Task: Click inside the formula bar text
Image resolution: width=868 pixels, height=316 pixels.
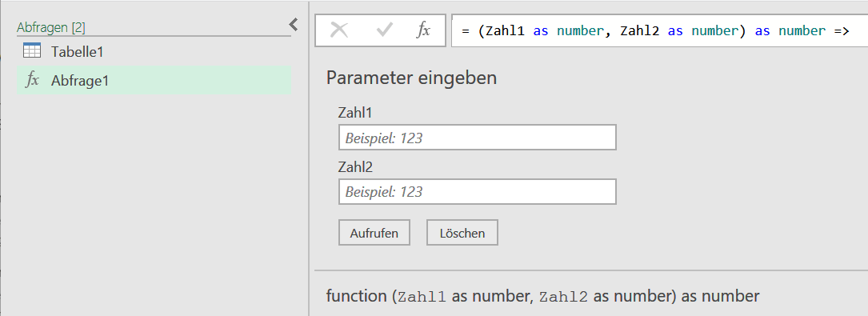Action: [659, 31]
